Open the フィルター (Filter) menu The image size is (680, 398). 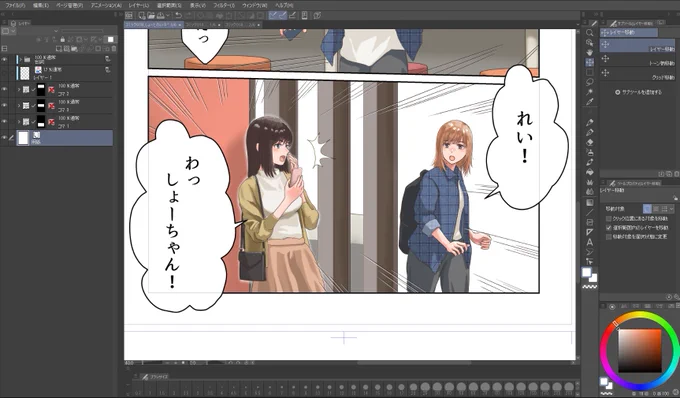224,5
